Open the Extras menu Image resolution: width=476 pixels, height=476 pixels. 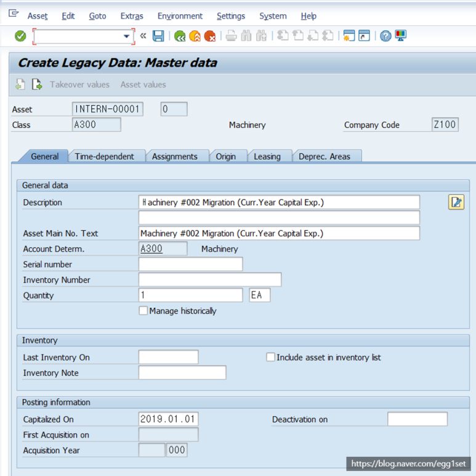click(132, 16)
